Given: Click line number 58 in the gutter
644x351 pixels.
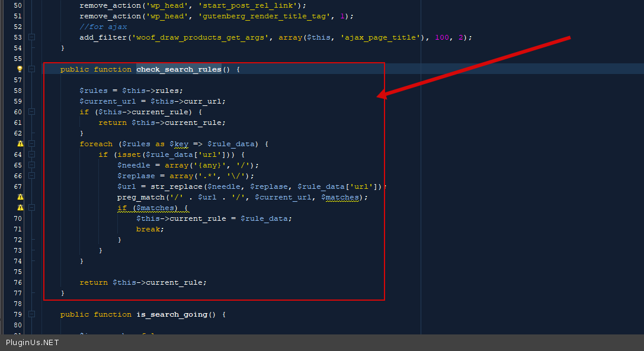Looking at the screenshot, I should 18,91.
